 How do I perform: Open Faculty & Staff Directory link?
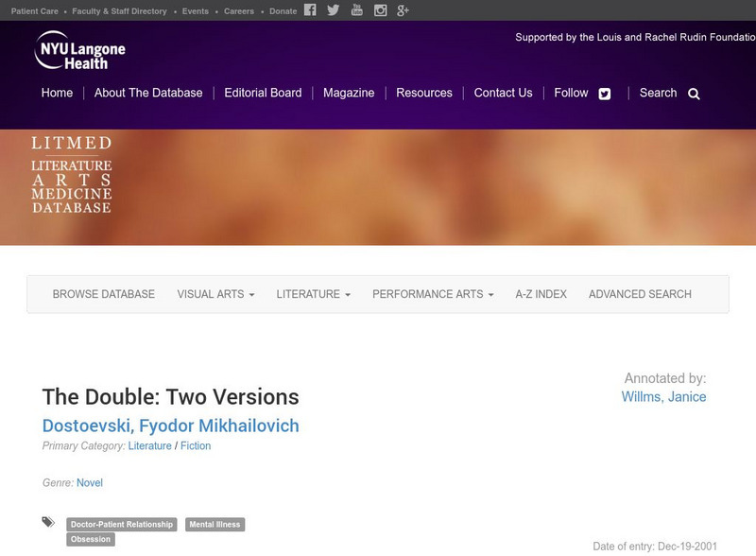pos(119,11)
